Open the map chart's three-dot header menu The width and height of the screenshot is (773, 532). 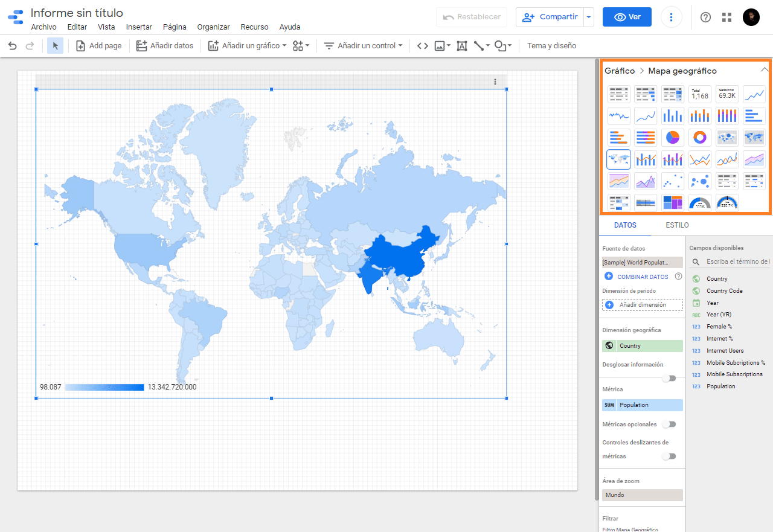(495, 82)
